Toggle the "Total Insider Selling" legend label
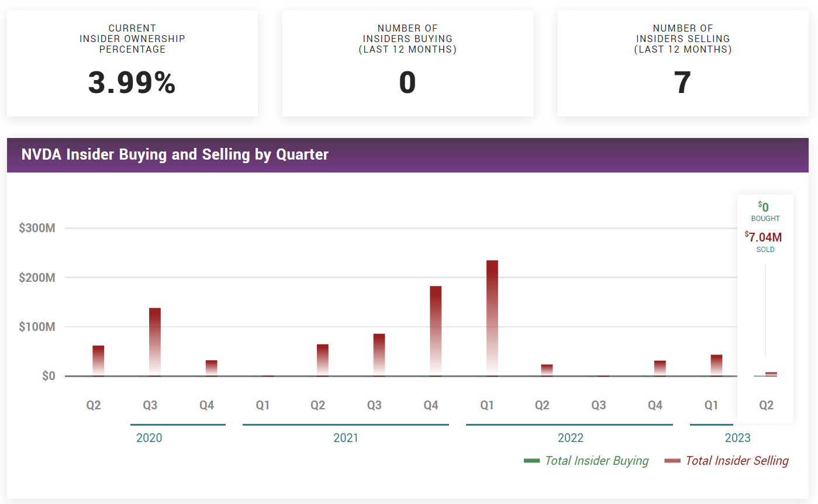 [x=737, y=461]
